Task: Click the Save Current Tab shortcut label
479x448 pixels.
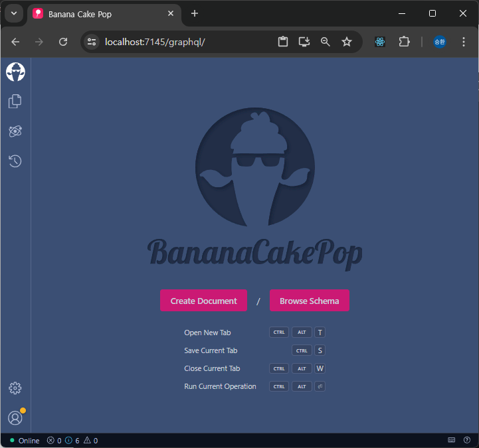Action: point(211,350)
